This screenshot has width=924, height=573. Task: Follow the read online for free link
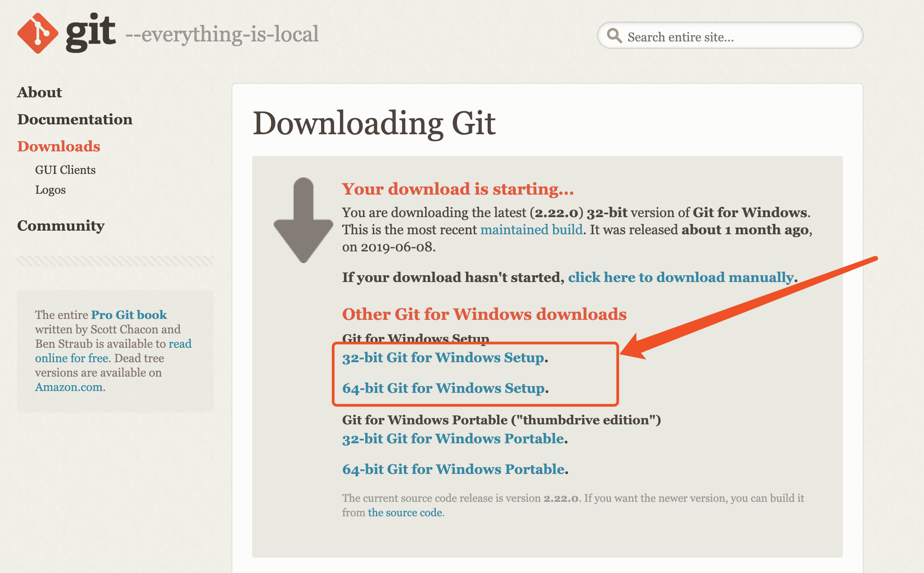pyautogui.click(x=113, y=351)
